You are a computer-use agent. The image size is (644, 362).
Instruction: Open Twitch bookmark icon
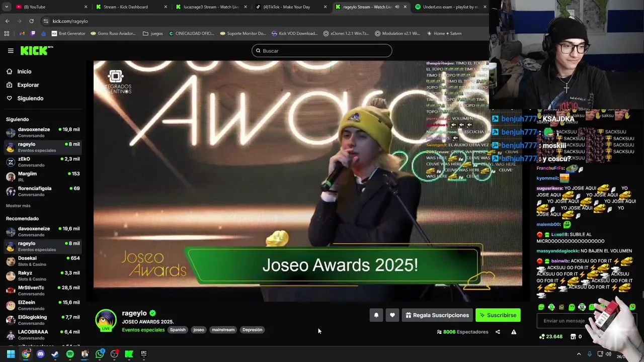click(33, 34)
